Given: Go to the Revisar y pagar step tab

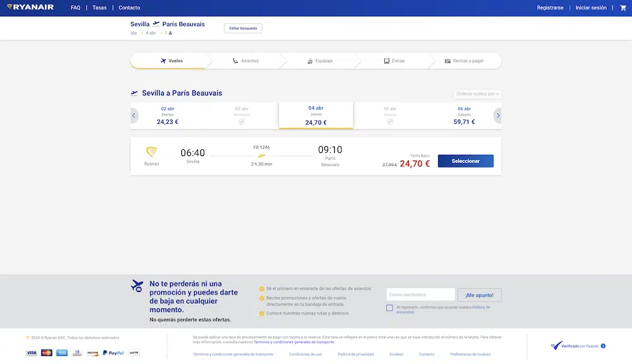Looking at the screenshot, I should [x=464, y=61].
